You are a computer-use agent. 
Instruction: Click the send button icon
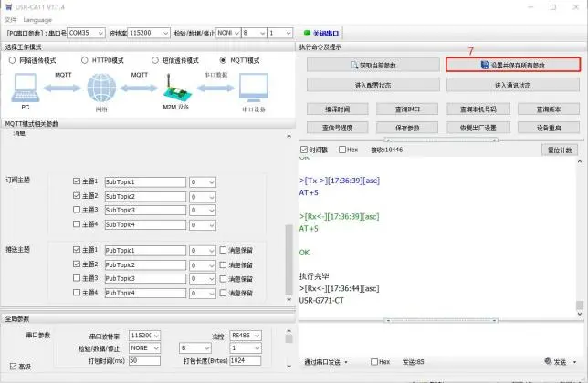[x=548, y=361]
